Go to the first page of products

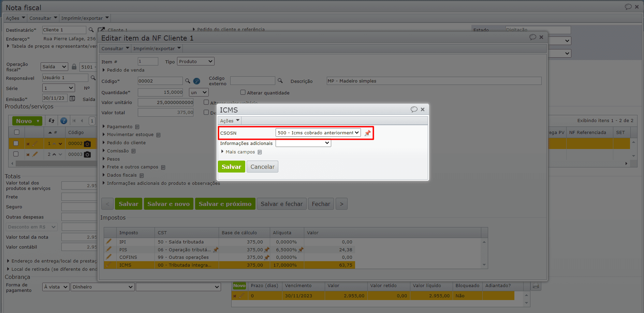click(74, 121)
